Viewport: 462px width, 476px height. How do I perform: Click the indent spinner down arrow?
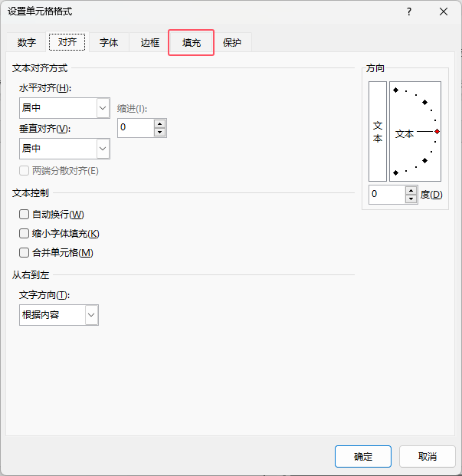tap(159, 133)
